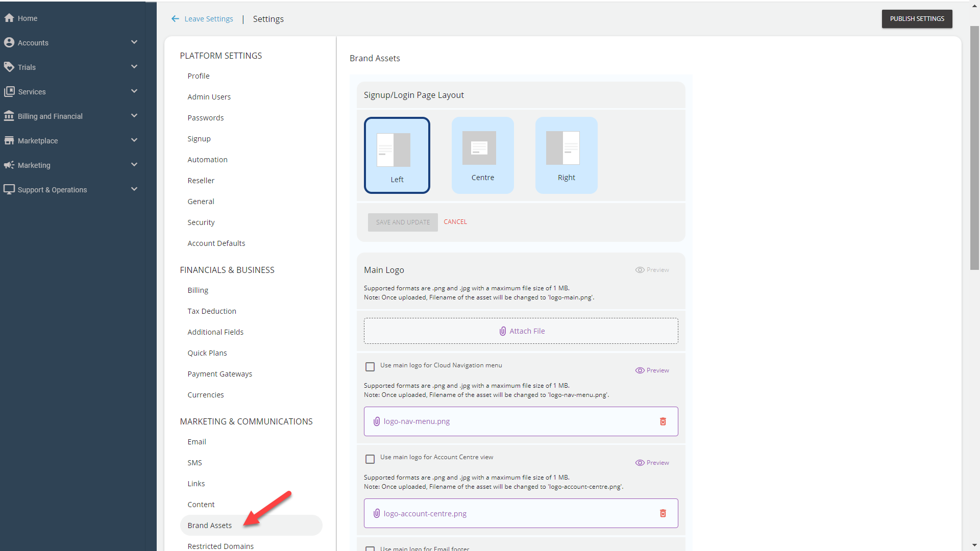
Task: Click the Billing and Financial bank icon
Action: point(9,116)
